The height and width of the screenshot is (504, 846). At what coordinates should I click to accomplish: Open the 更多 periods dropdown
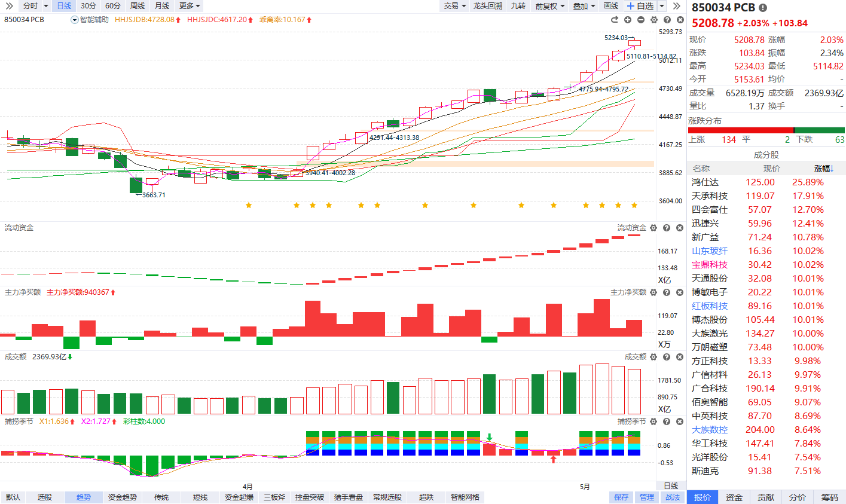[x=190, y=6]
